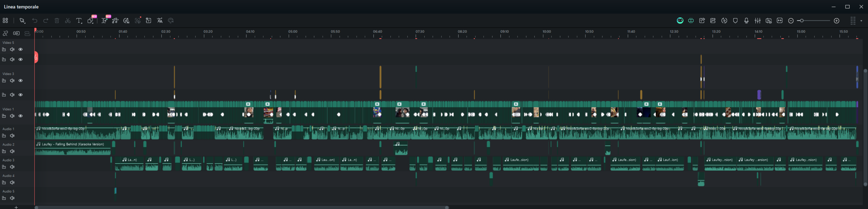Open the AI color palette icon
Image resolution: width=868 pixels, height=209 pixels.
(171, 21)
